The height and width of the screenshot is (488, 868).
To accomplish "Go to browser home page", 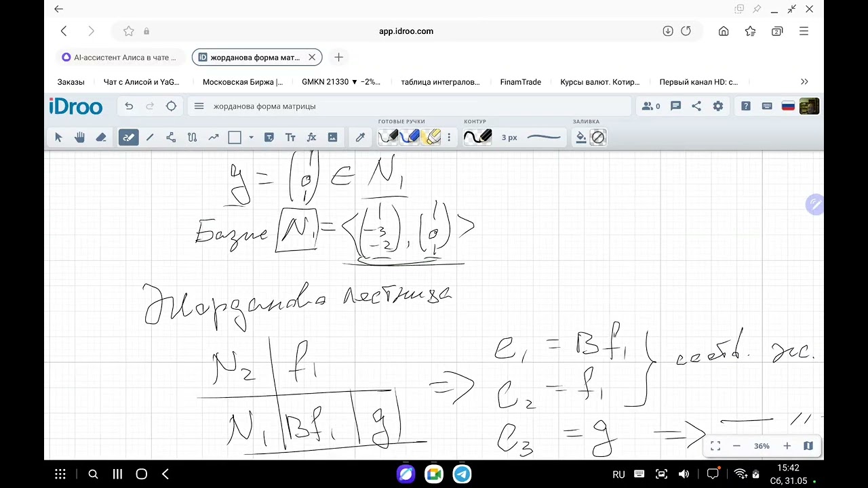I will pos(724,31).
